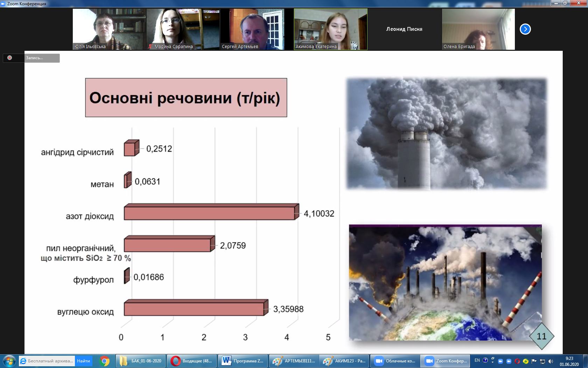Click the азот діоксид chart bar
The image size is (588, 368).
tap(211, 212)
